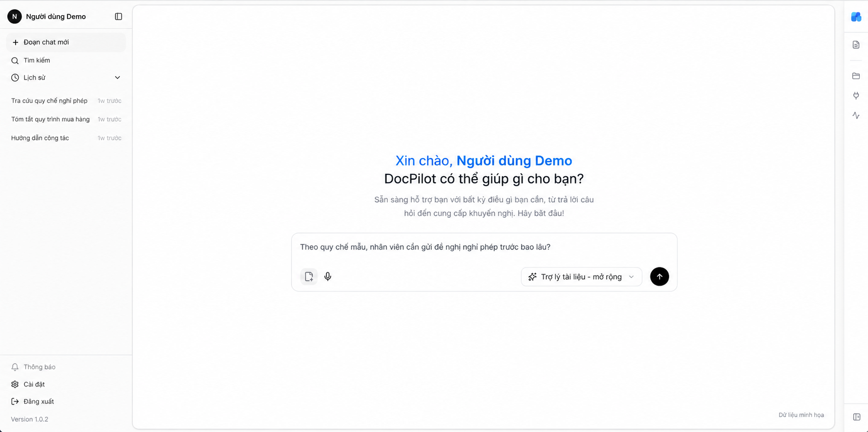Screen dimensions: 868x432
Task: Click the Người dùng Demo username
Action: 56,17
